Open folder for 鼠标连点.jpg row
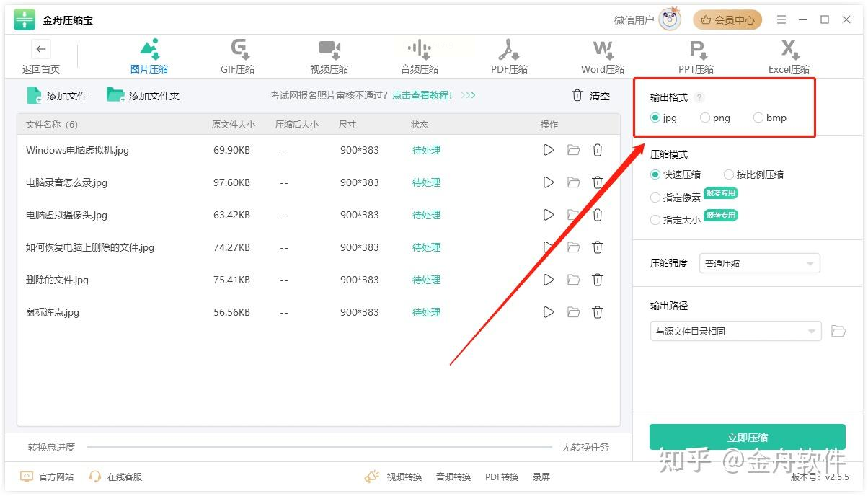 click(x=573, y=312)
